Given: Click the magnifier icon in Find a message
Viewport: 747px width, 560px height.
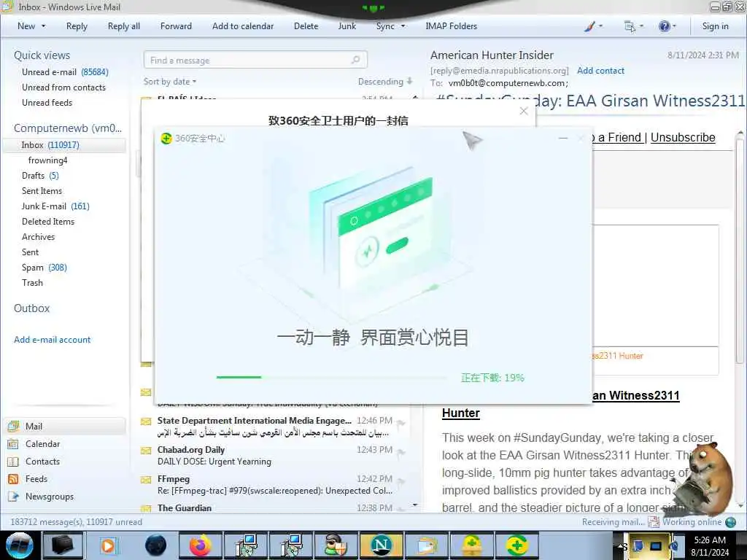Looking at the screenshot, I should tap(355, 60).
